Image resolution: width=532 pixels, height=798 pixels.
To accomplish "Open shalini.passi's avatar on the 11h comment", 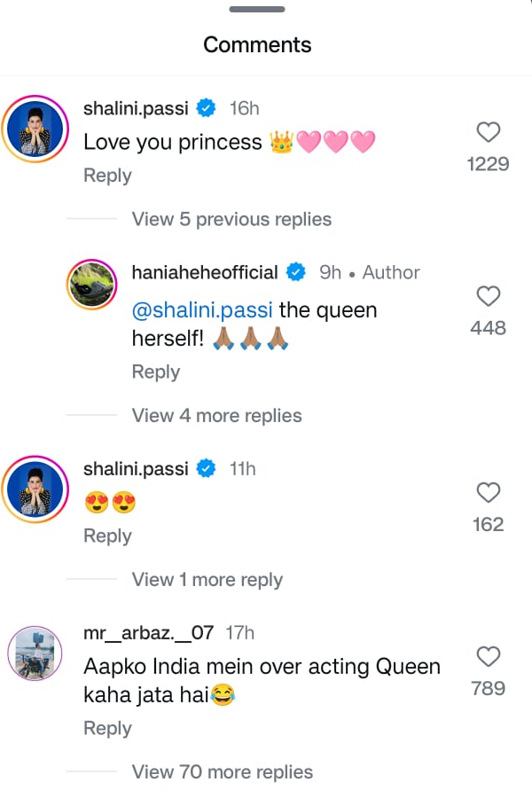I will pyautogui.click(x=36, y=489).
